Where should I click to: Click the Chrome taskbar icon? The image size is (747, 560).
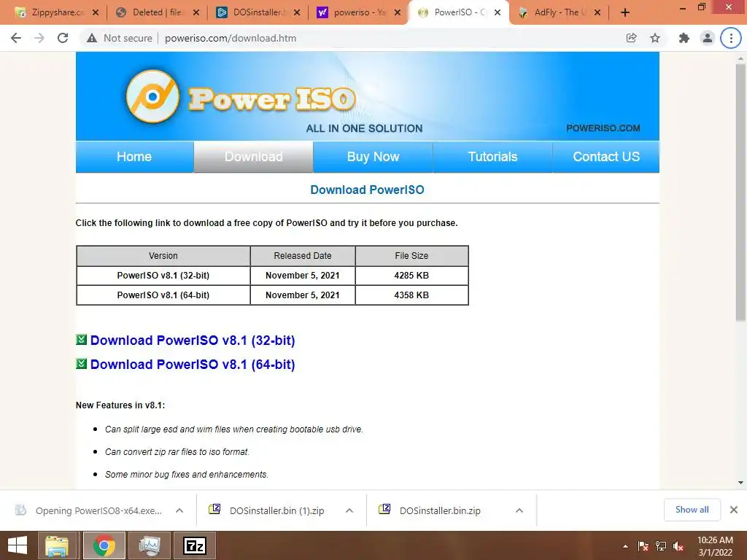pos(104,545)
